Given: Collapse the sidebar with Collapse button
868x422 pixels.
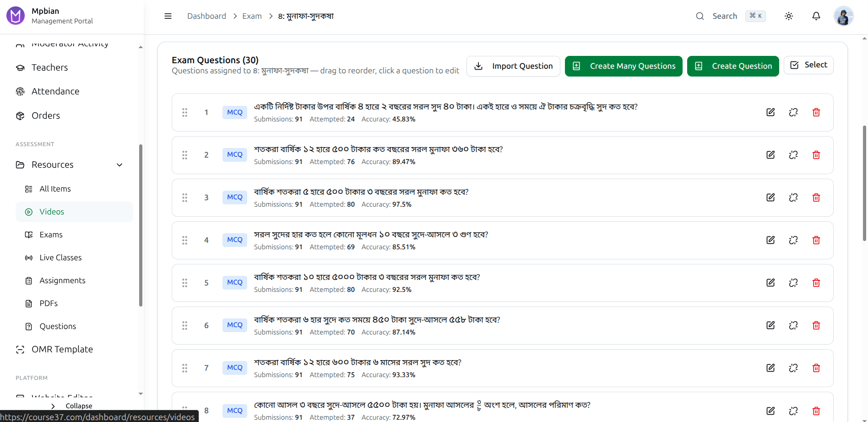Looking at the screenshot, I should (71, 406).
